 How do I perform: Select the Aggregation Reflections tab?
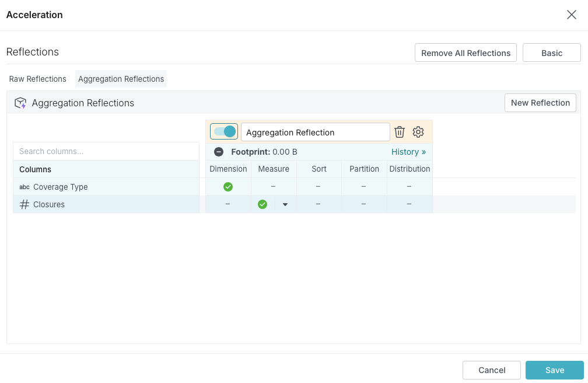(121, 79)
